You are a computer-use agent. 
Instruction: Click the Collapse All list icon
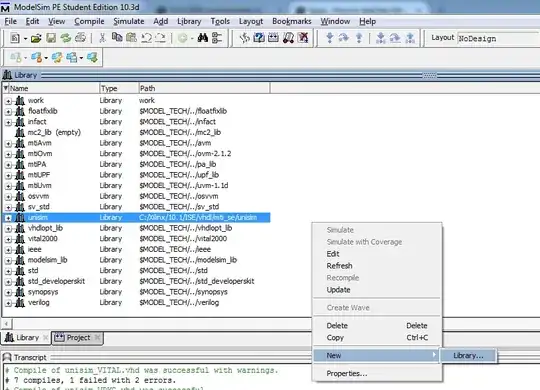click(217, 38)
